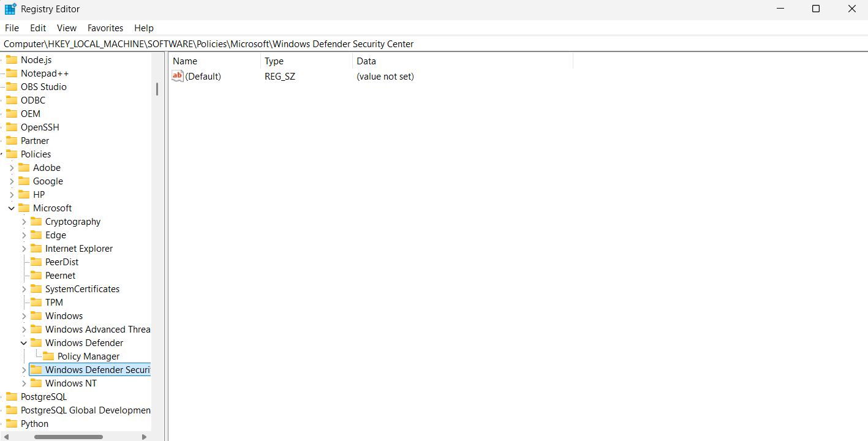Select the Windows Defender key label
Screen dimensions: 868x441
click(85, 343)
